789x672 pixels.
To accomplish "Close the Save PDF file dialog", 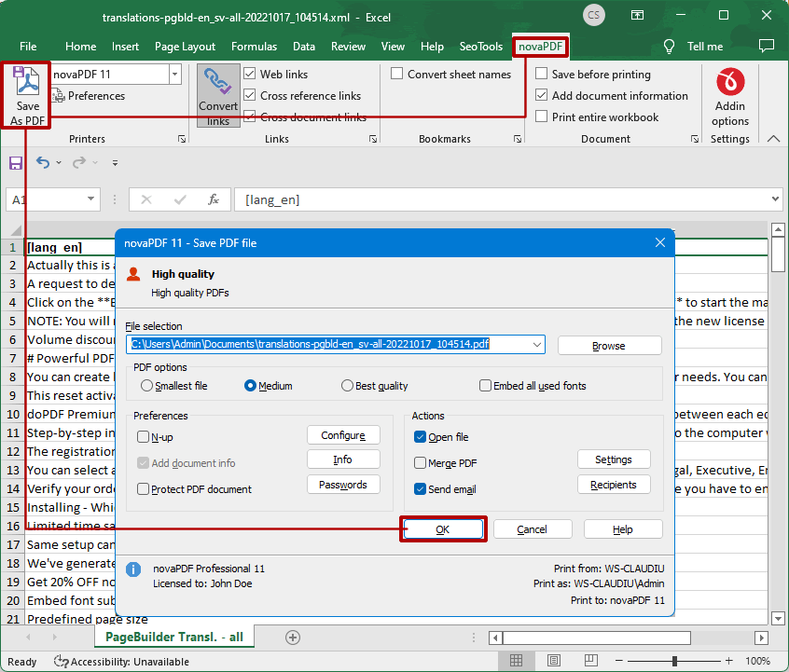I will point(660,243).
